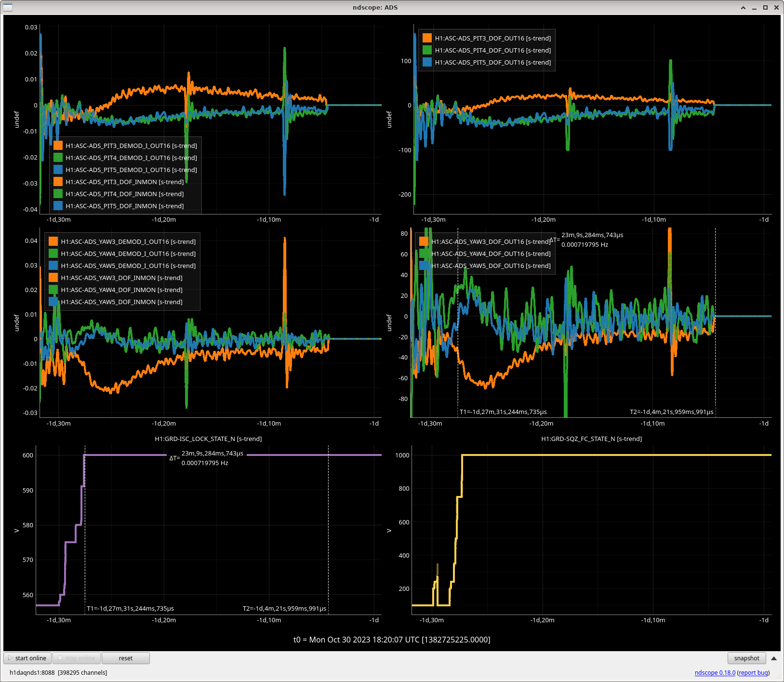Select the T2 cursor label in YAW DOF_OUT16 plot
Image resolution: width=784 pixels, height=682 pixels.
671,412
